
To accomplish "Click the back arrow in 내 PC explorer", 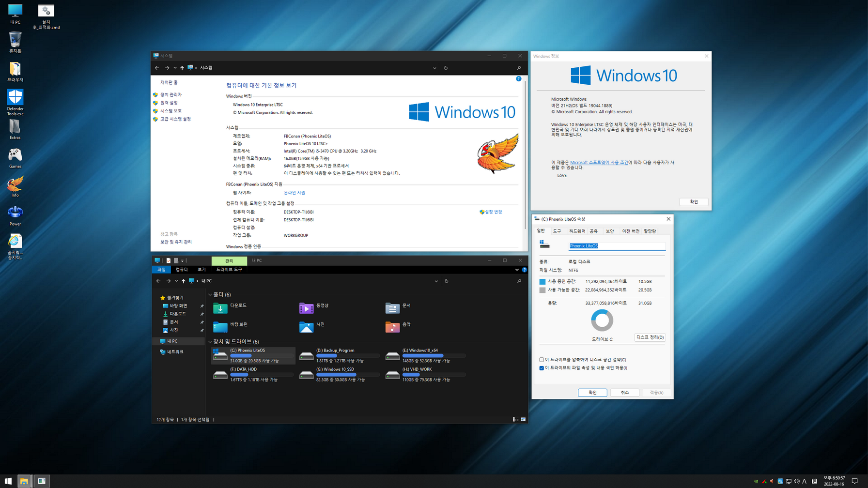I will pos(158,281).
